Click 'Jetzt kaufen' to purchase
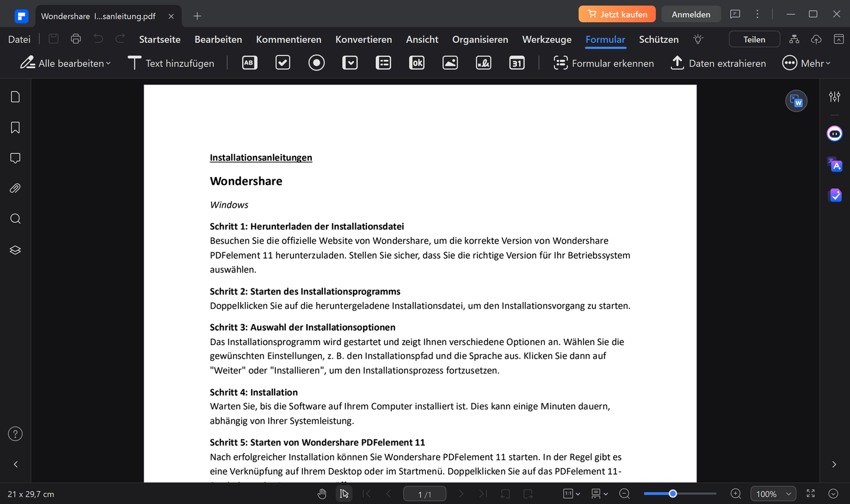This screenshot has width=850, height=504. pos(617,13)
